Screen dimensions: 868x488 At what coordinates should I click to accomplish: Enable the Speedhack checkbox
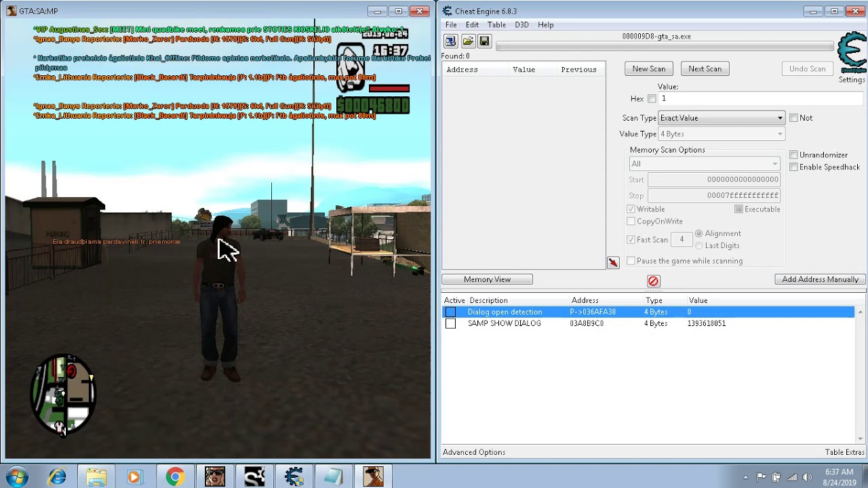(x=793, y=167)
